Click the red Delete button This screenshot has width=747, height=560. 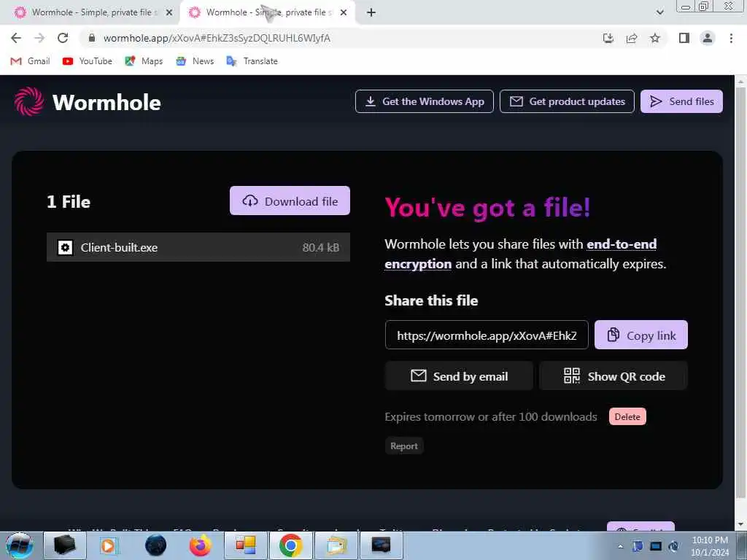coord(627,416)
